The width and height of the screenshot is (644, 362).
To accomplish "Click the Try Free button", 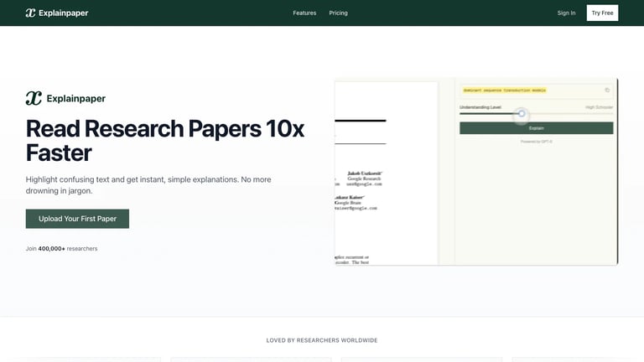I will pyautogui.click(x=602, y=13).
